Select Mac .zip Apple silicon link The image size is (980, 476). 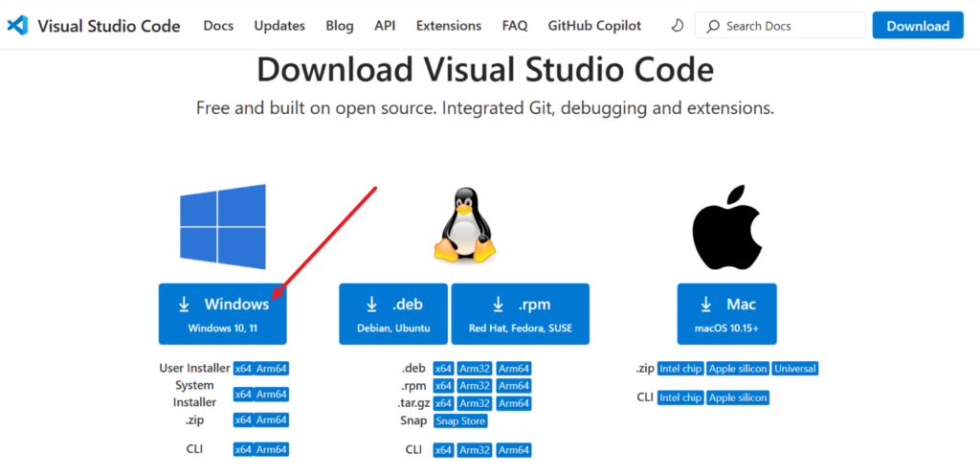(738, 369)
